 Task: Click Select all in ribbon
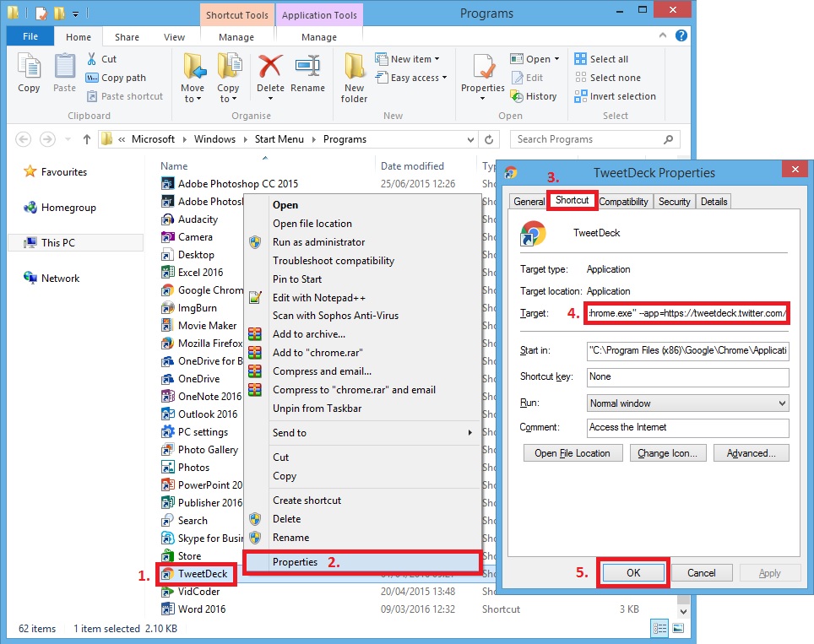(602, 58)
